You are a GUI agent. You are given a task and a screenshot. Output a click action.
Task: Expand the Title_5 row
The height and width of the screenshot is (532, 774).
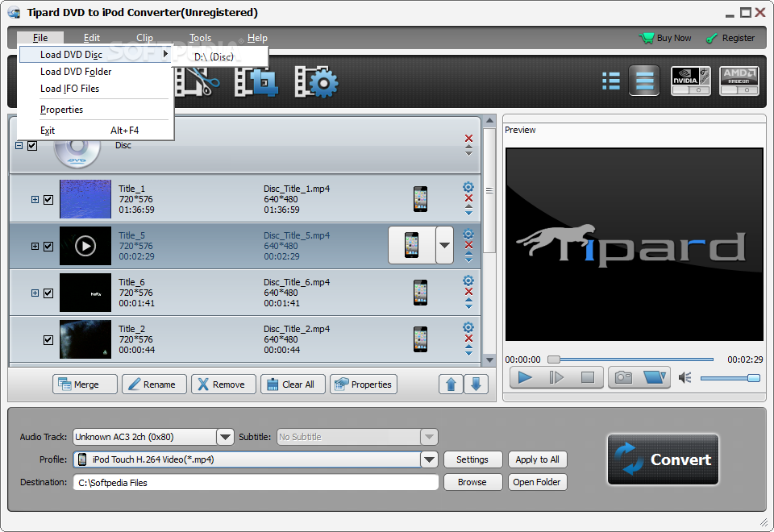tap(35, 246)
